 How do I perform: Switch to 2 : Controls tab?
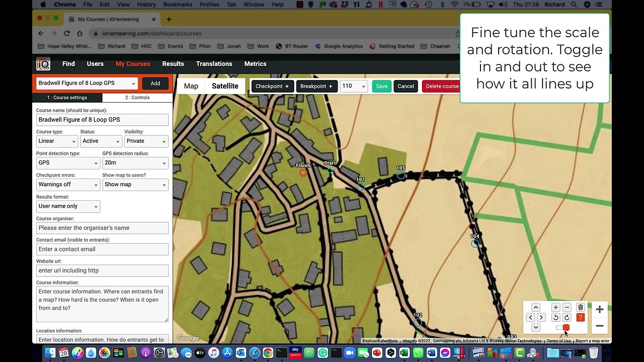click(x=137, y=98)
